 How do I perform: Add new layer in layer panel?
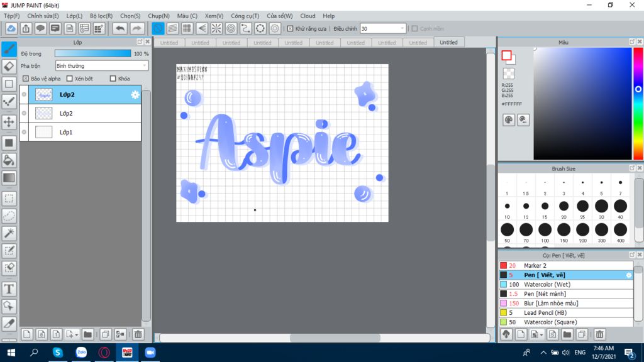(x=26, y=334)
